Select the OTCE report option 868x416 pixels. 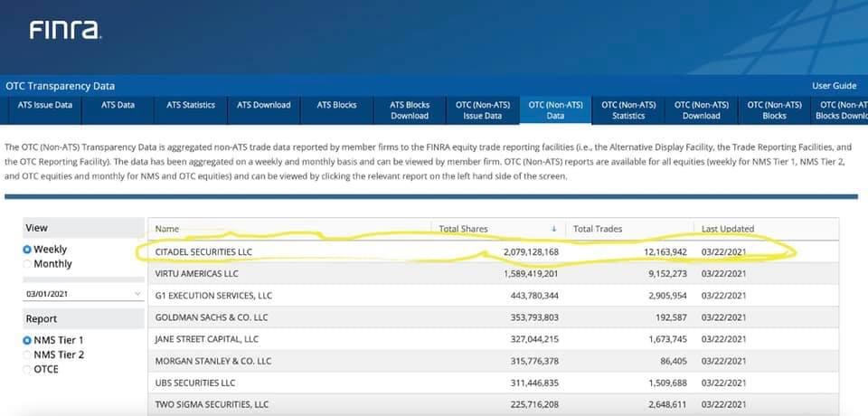tap(27, 369)
